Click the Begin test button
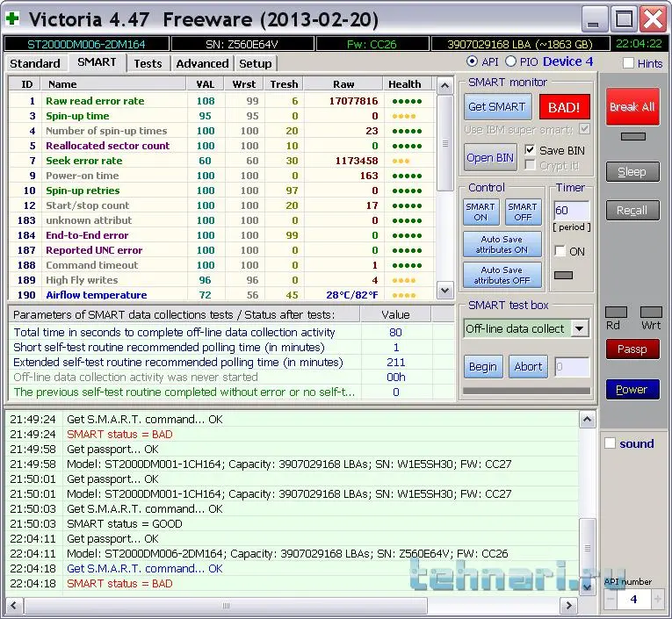This screenshot has width=672, height=619. coord(483,367)
